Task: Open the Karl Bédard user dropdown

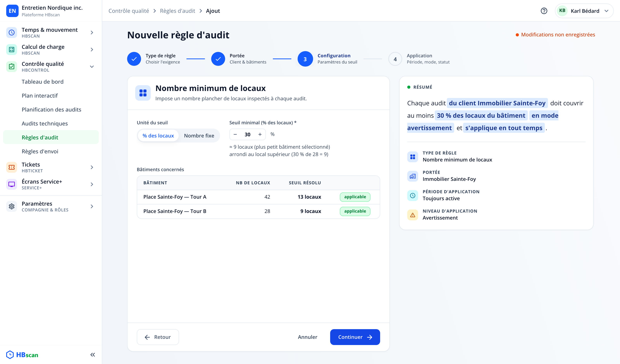Action: [x=584, y=11]
